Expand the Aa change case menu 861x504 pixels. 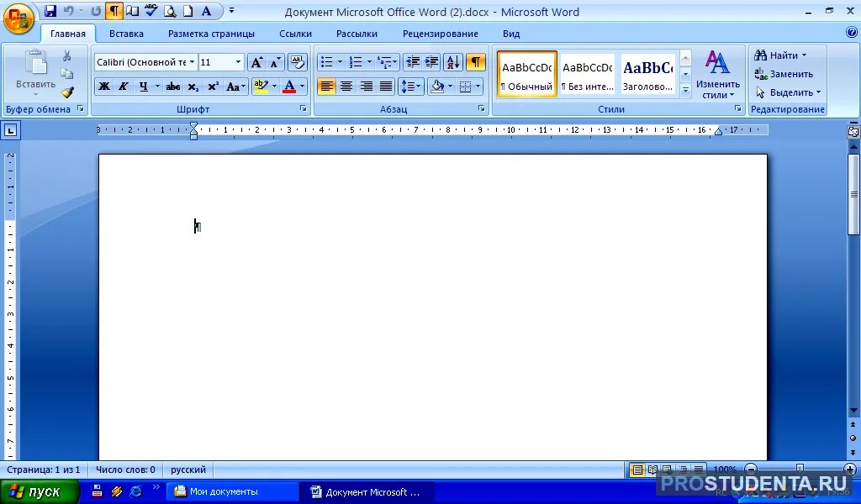pyautogui.click(x=236, y=87)
